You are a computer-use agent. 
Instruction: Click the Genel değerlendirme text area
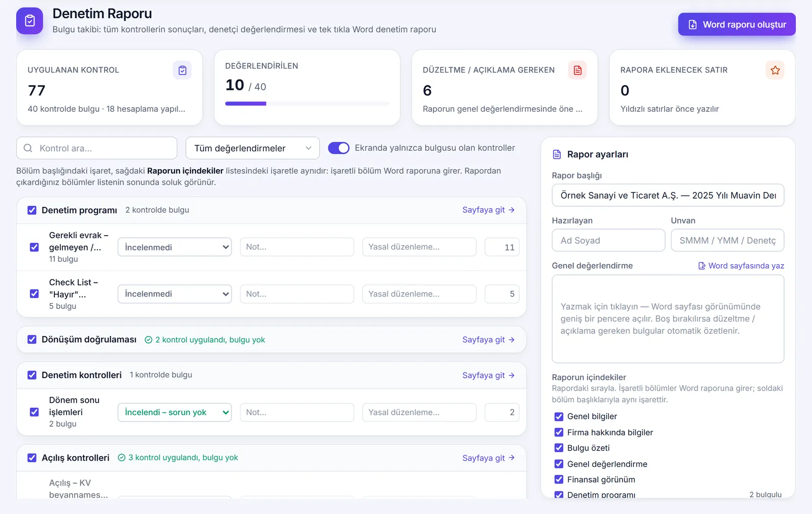click(x=668, y=319)
